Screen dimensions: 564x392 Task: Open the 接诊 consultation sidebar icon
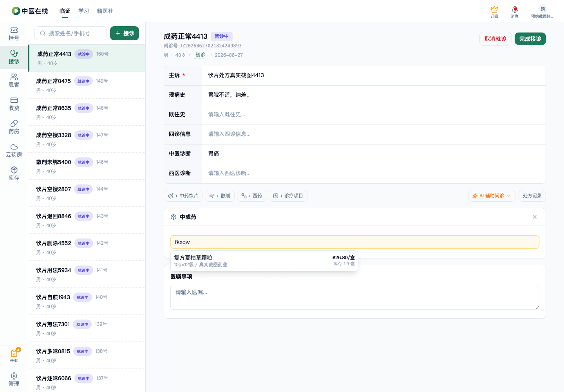pyautogui.click(x=14, y=58)
